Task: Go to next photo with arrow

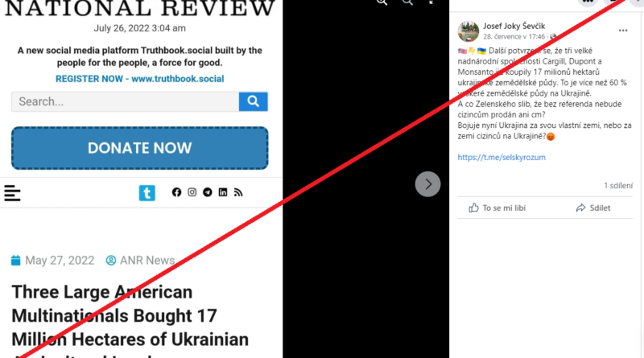Action: tap(427, 184)
